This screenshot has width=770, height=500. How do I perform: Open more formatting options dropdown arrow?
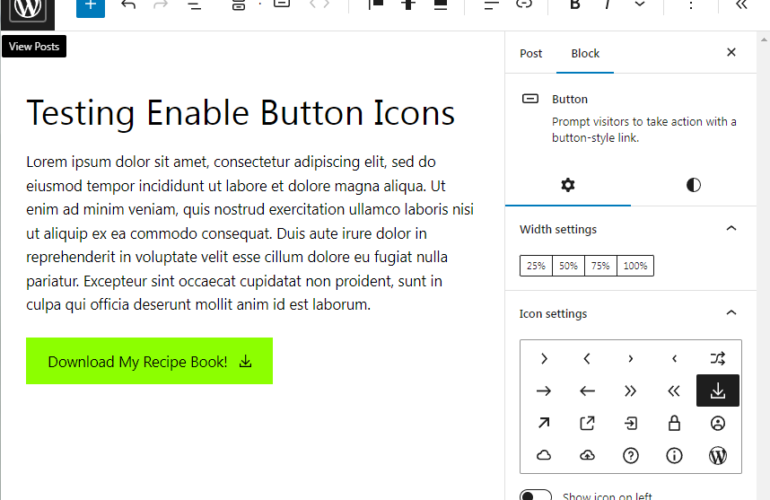coord(640,5)
